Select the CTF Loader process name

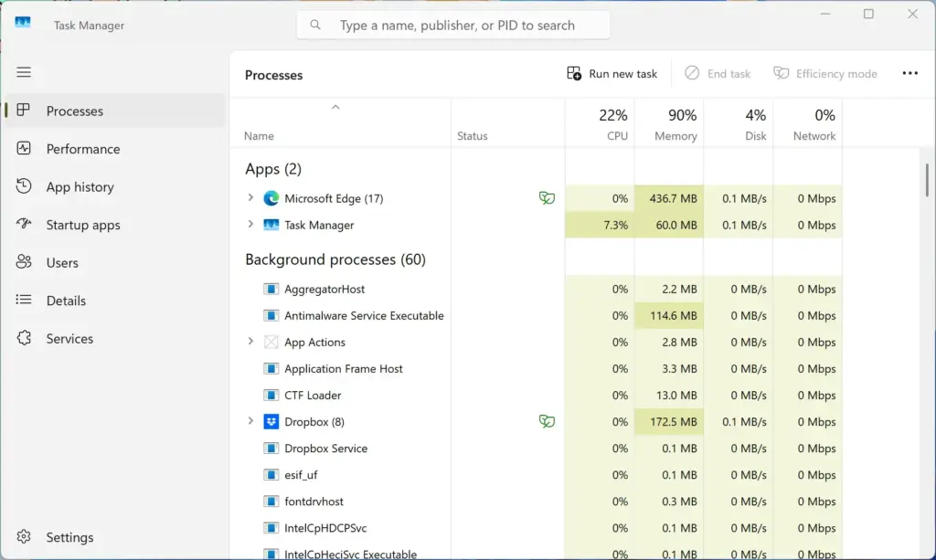[x=313, y=396]
